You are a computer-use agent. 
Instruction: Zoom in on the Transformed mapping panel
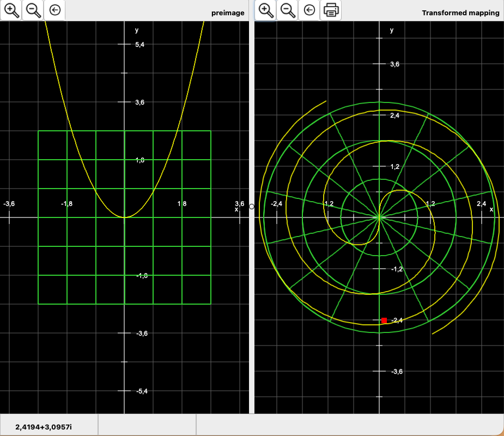coord(265,10)
